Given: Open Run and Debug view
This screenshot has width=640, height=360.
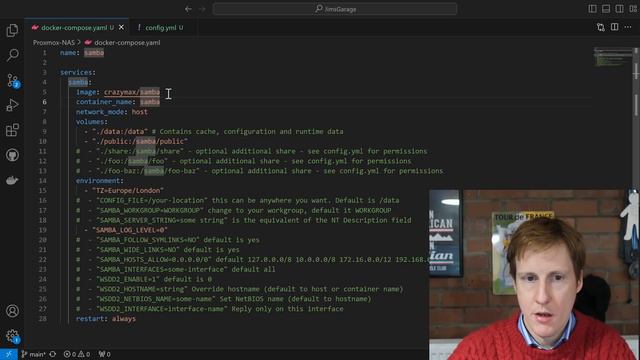Looking at the screenshot, I should (x=12, y=105).
